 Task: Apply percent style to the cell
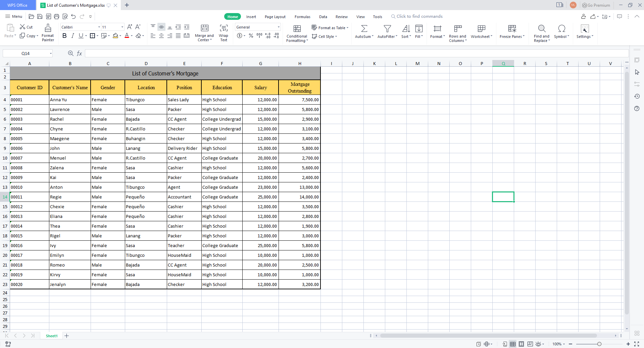click(x=251, y=36)
